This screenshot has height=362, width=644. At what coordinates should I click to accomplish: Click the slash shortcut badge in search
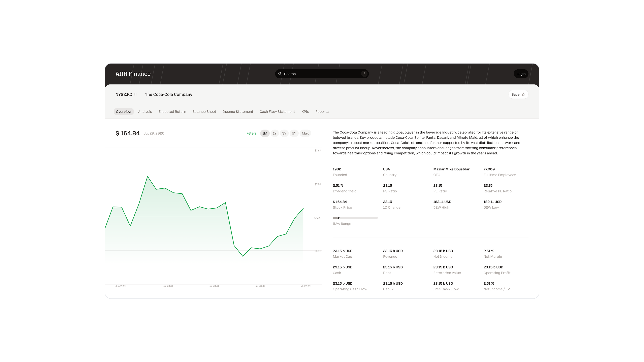pyautogui.click(x=364, y=74)
